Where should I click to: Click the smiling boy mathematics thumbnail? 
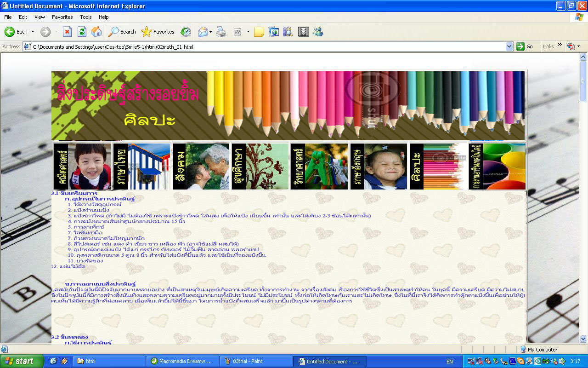click(83, 166)
